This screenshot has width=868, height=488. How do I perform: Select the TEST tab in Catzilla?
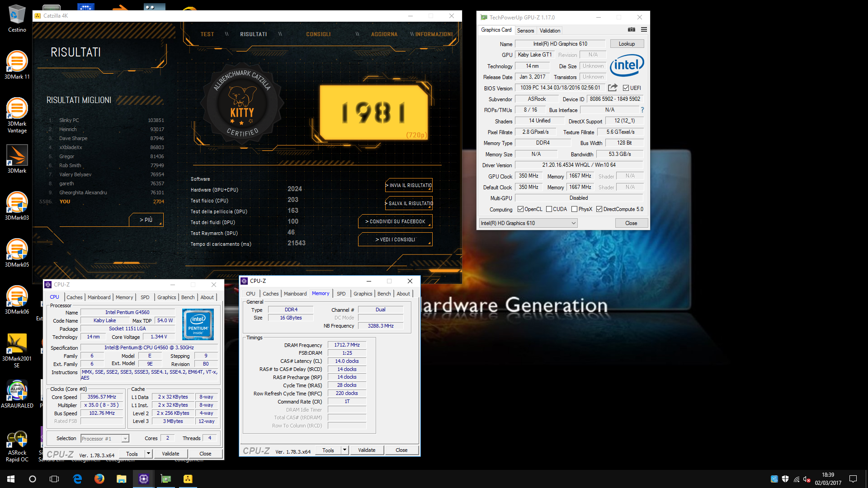click(x=207, y=34)
